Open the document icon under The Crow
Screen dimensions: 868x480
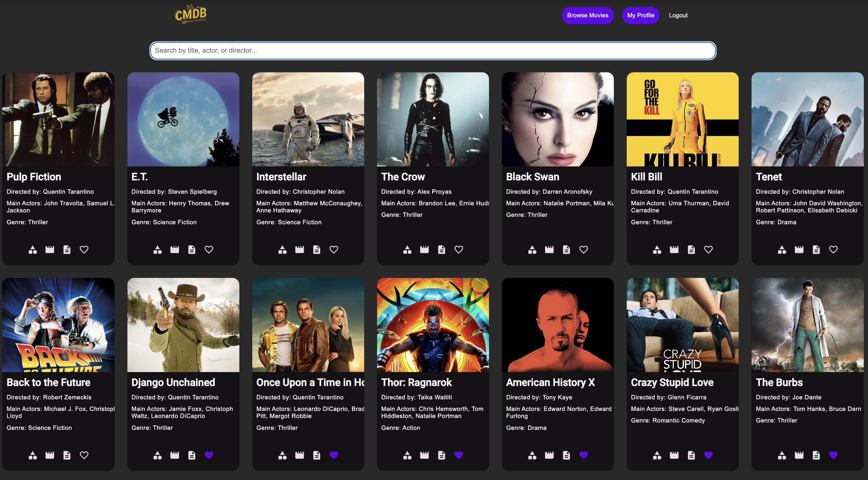coord(441,249)
